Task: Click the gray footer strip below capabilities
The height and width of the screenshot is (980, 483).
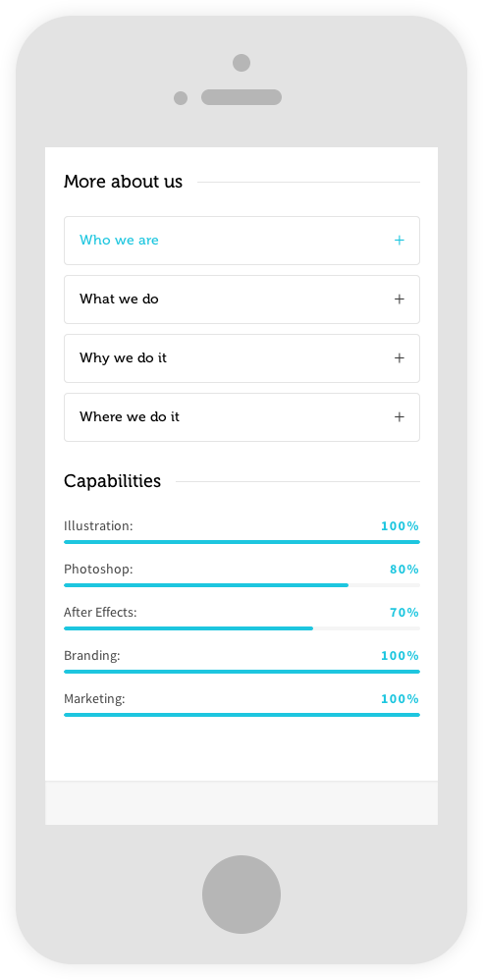Action: 241,803
